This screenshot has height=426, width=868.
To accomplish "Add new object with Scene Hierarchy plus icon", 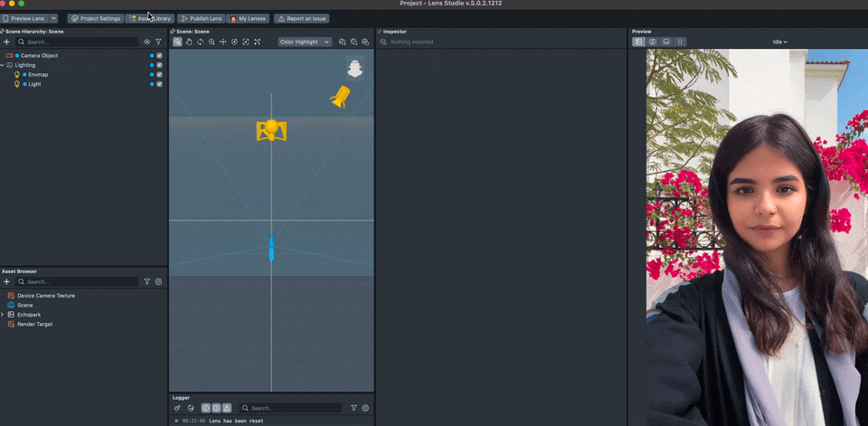I will pyautogui.click(x=6, y=42).
